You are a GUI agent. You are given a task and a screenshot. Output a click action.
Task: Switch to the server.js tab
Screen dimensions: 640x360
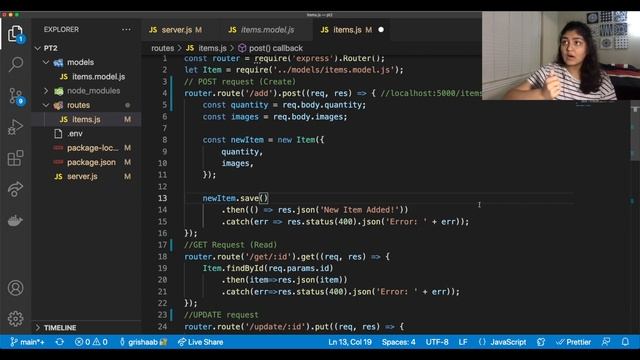[x=176, y=30]
